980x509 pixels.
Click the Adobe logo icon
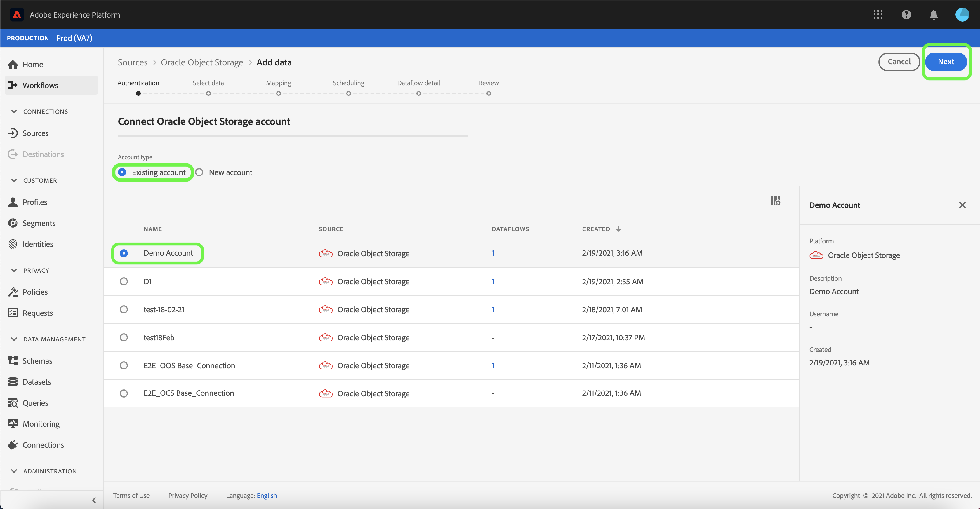pos(17,14)
